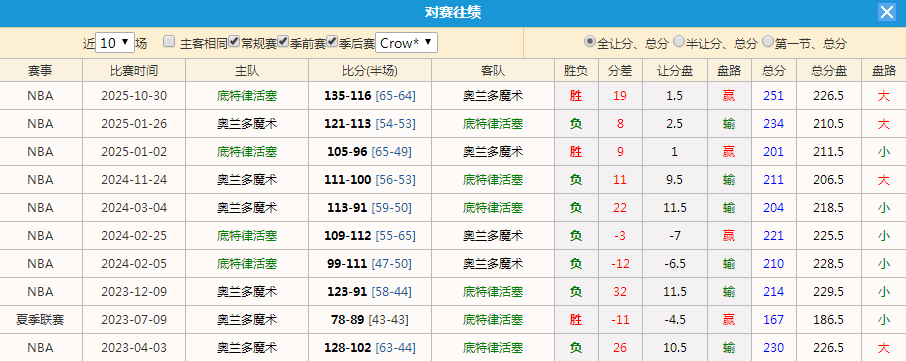The image size is (906, 361).
Task: Click the score 78-89
Action: point(347,319)
